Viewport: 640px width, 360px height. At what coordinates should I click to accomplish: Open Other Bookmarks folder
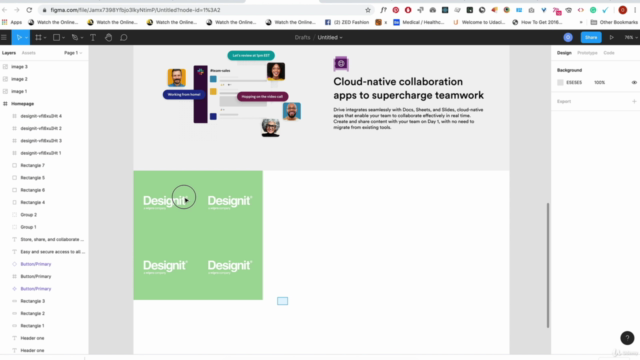coord(614,22)
